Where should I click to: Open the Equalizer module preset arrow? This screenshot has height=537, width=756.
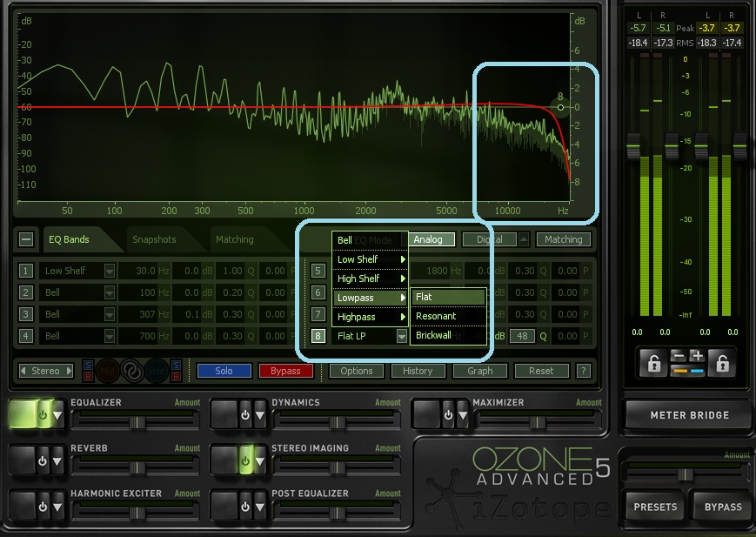coord(57,414)
